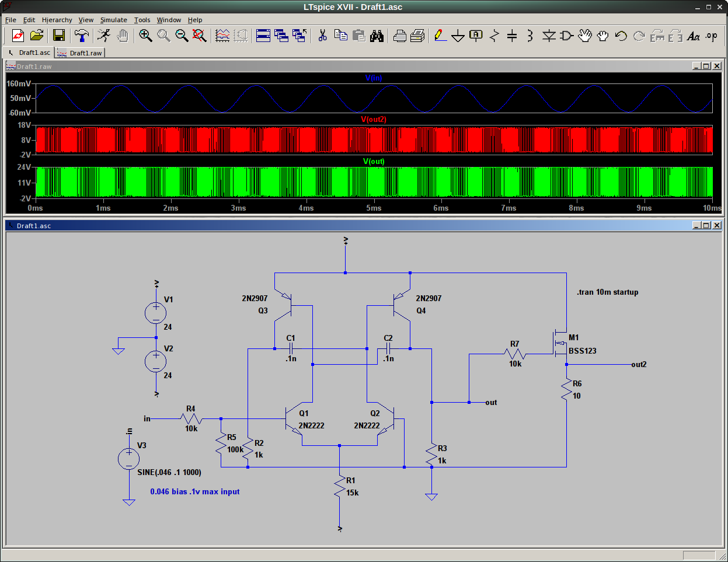
Task: Create a new schematic from the toolbar
Action: point(18,36)
